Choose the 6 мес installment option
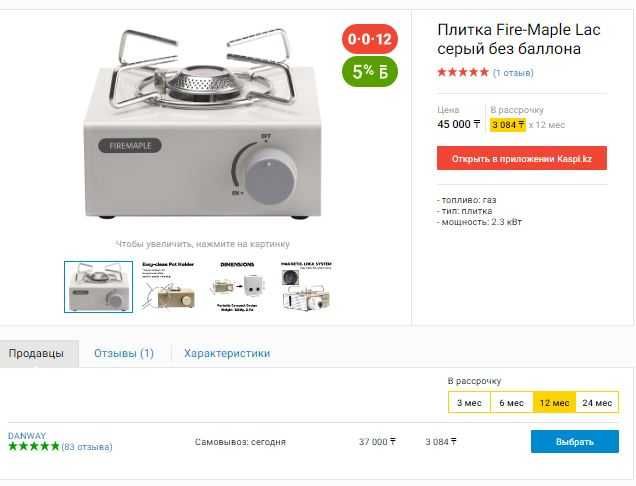Screen dimensions: 636x486 tap(512, 402)
